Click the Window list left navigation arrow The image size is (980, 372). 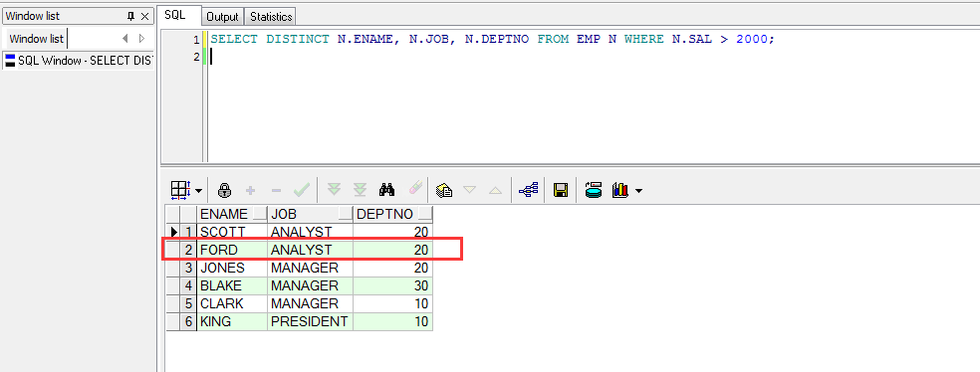coord(125,38)
